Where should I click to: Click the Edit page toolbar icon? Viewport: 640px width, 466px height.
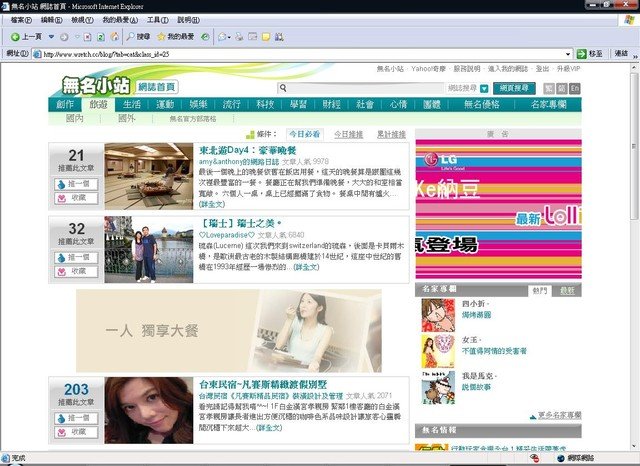tap(253, 37)
